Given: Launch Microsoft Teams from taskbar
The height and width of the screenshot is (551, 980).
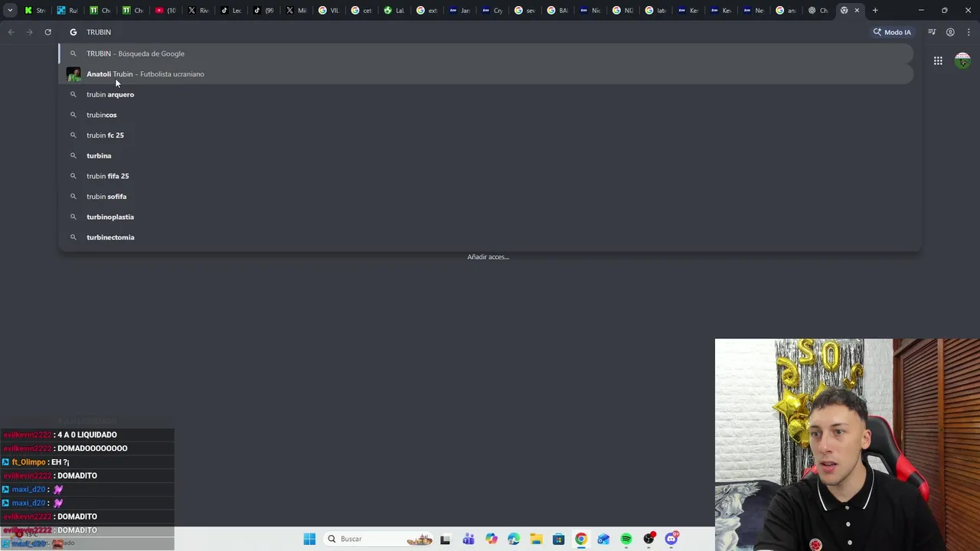Looking at the screenshot, I should point(469,539).
